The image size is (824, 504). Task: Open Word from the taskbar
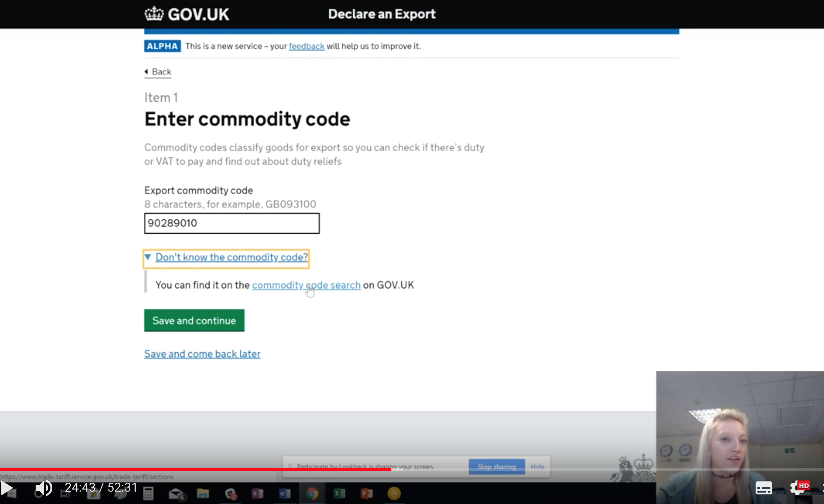point(285,494)
